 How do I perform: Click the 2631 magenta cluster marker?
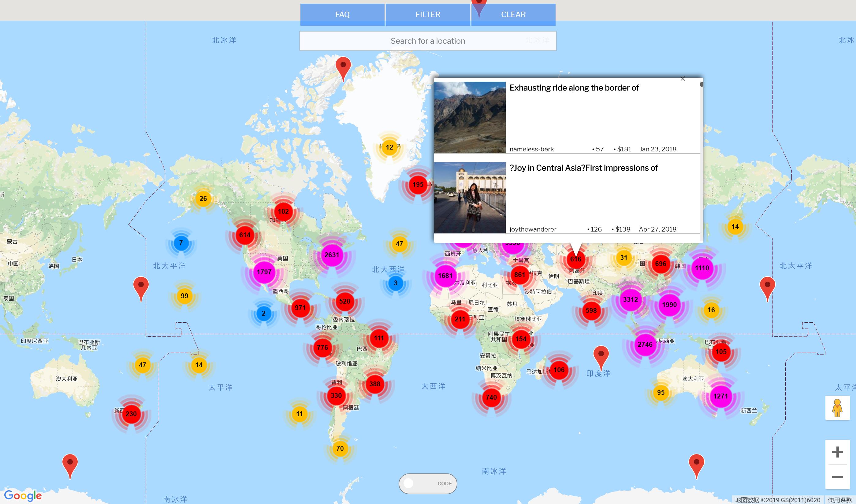click(x=332, y=255)
